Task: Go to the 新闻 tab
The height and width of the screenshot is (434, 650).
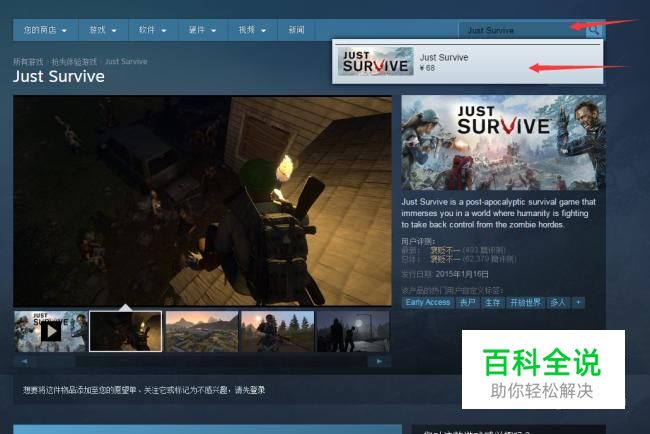Action: [296, 30]
